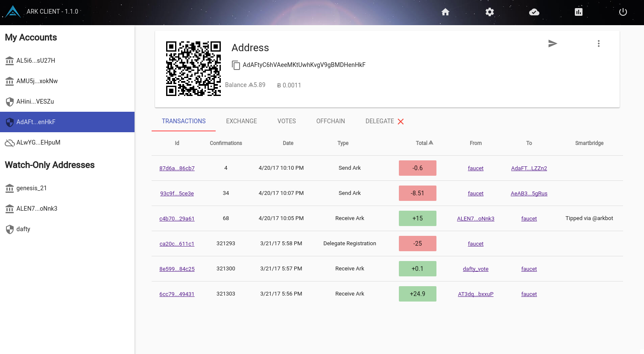Click the Ƀ 0.0011 bitcoin balance

coord(289,85)
